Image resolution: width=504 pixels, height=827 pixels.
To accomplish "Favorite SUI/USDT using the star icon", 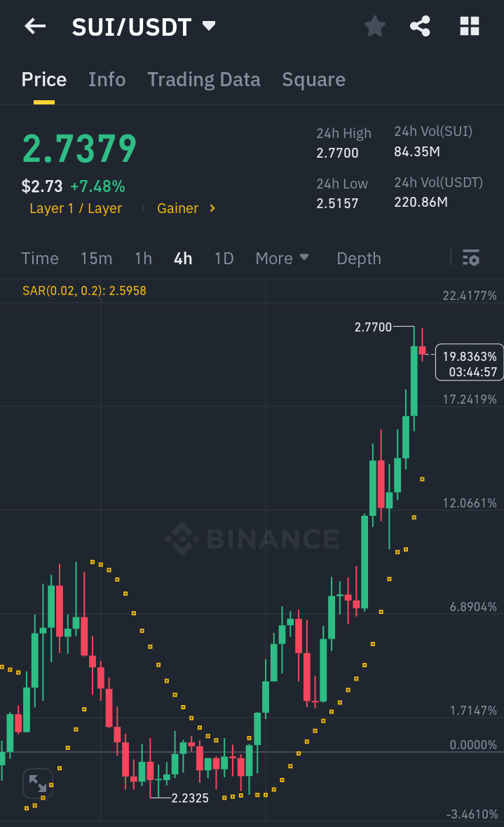I will (374, 26).
